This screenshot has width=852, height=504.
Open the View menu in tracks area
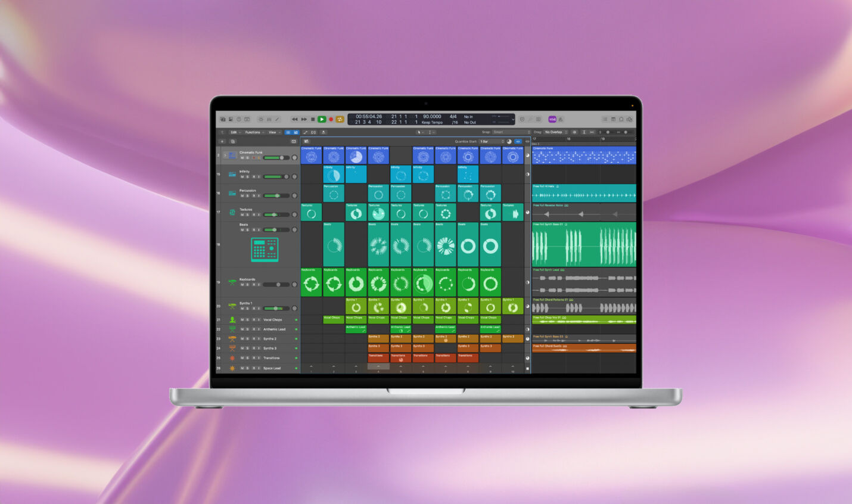273,132
